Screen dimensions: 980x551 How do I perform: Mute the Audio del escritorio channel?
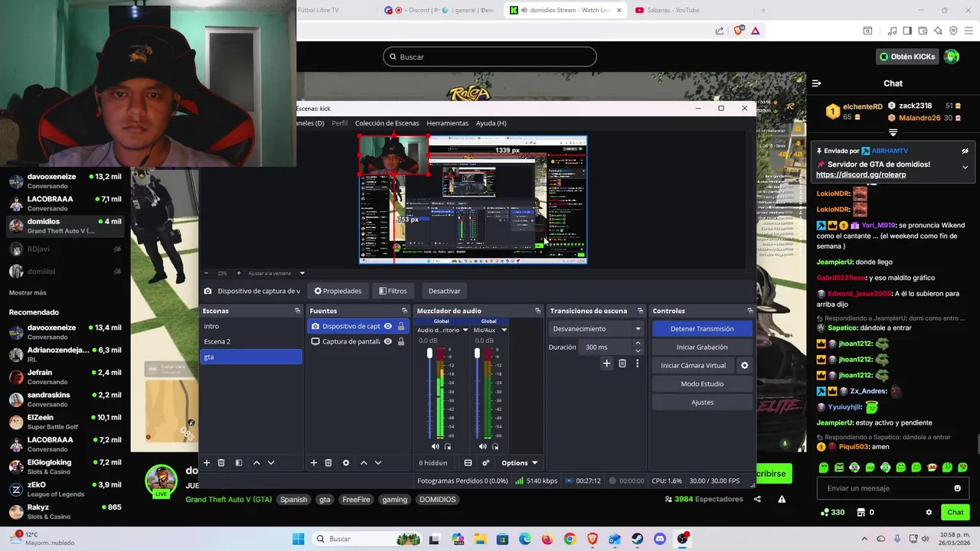[x=435, y=446]
